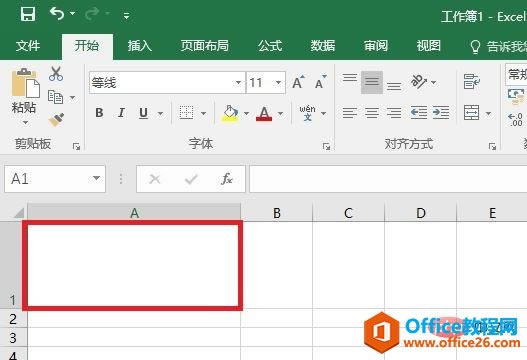Open the Name Box dropdown arrow

(96, 178)
